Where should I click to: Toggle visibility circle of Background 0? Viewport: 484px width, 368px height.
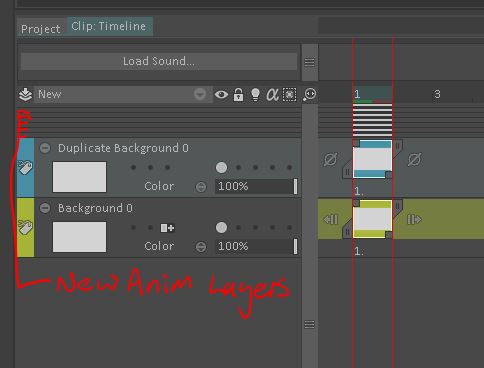pyautogui.click(x=221, y=228)
